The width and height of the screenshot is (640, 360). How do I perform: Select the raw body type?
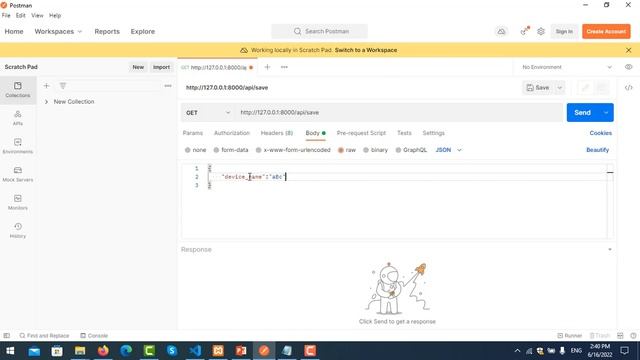pyautogui.click(x=347, y=150)
